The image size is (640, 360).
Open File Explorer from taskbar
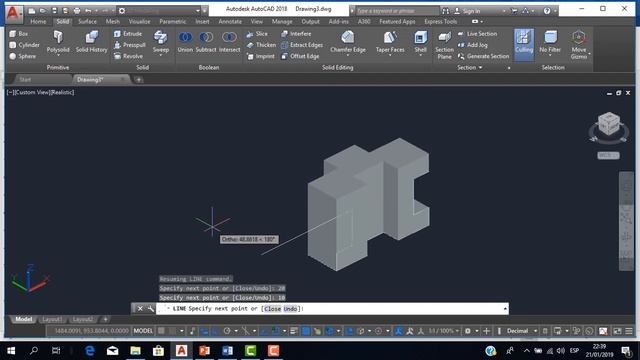[135, 351]
